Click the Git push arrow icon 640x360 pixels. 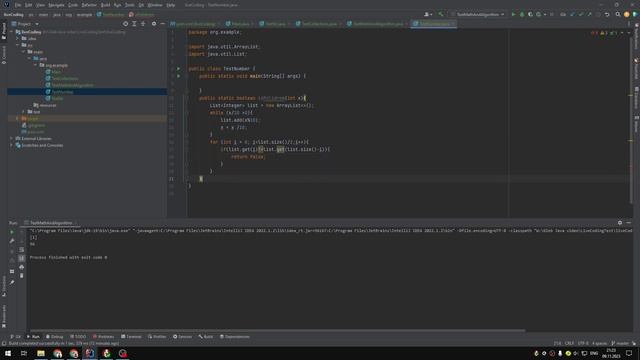[x=589, y=14]
